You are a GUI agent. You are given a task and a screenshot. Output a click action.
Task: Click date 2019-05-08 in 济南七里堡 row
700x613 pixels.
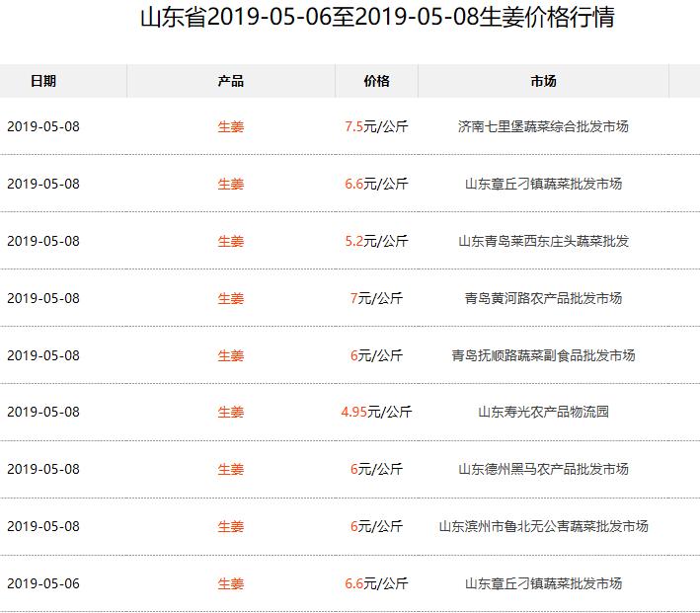pyautogui.click(x=43, y=126)
